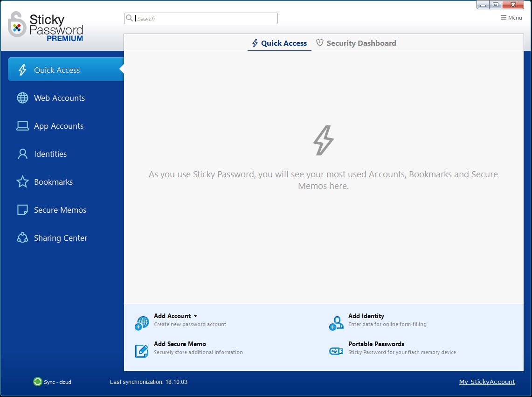Focus the Search input field
The height and width of the screenshot is (397, 532).
(201, 18)
